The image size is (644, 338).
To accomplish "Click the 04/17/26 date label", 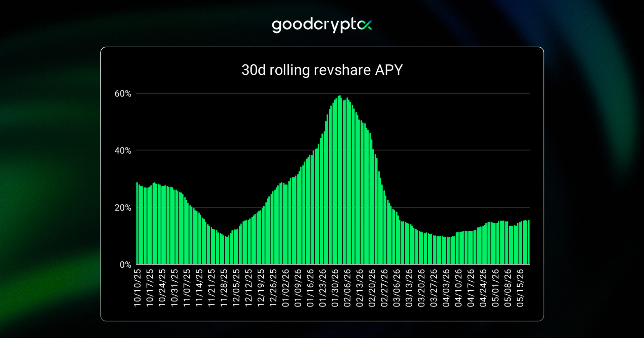I will pyautogui.click(x=471, y=288).
